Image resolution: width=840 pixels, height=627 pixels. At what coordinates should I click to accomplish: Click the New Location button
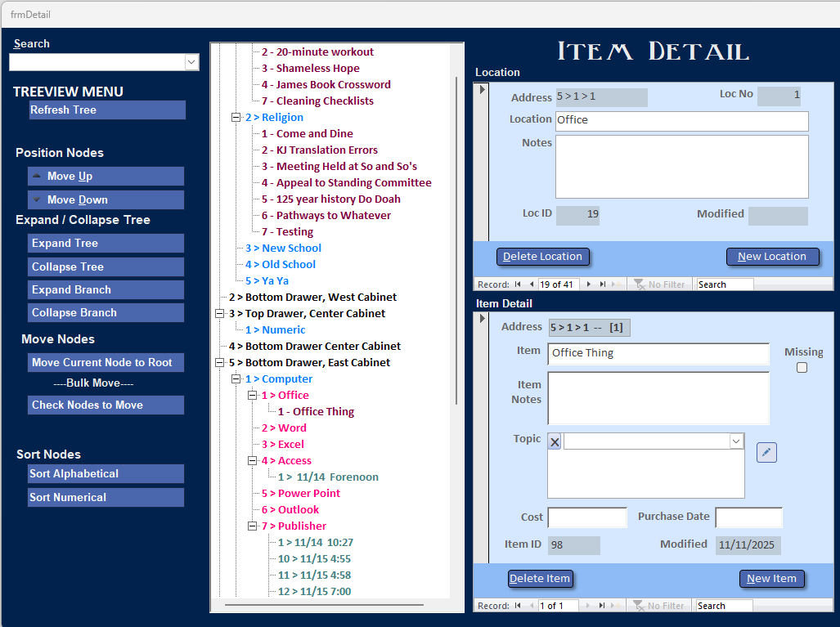772,257
